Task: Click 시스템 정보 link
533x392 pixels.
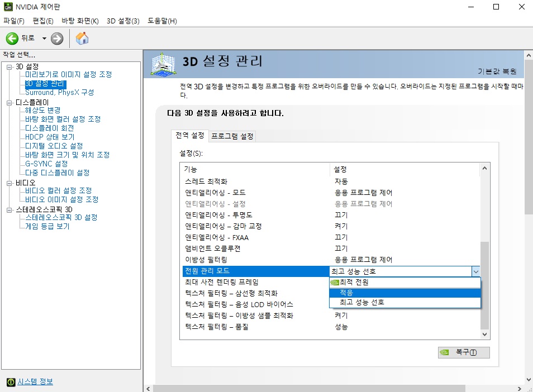Action: [35, 382]
